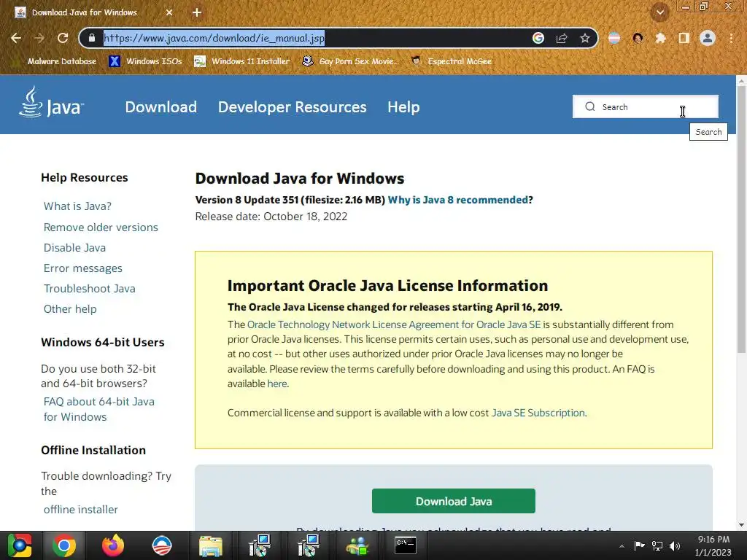Open the What is Java? help link
This screenshot has height=560, width=747.
pyautogui.click(x=77, y=206)
